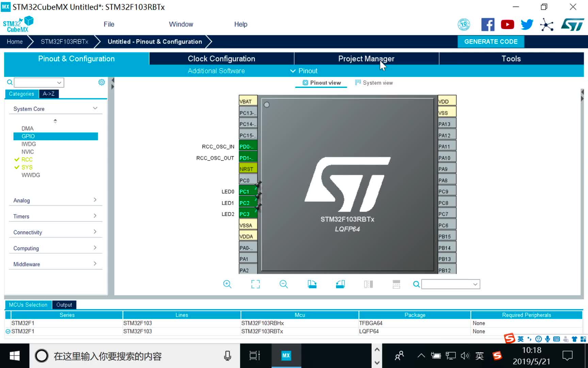Switch to the A->Z tab
This screenshot has width=588, height=368.
pyautogui.click(x=49, y=94)
